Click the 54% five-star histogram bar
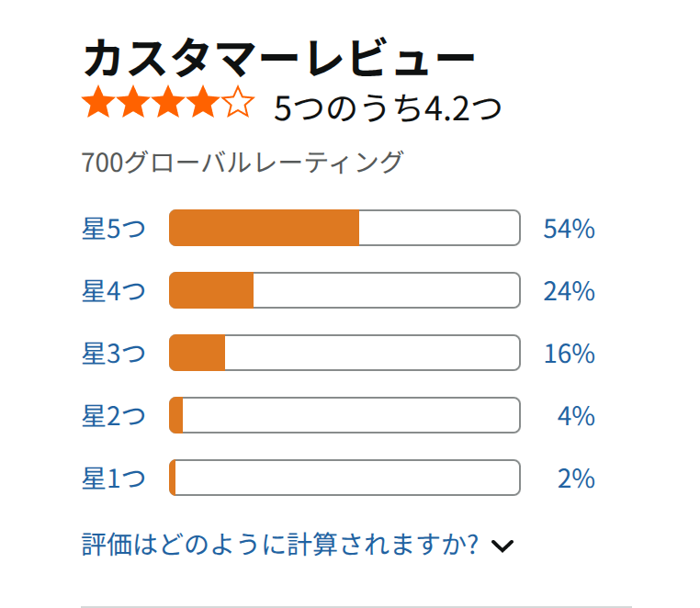700x608 pixels. 344,228
